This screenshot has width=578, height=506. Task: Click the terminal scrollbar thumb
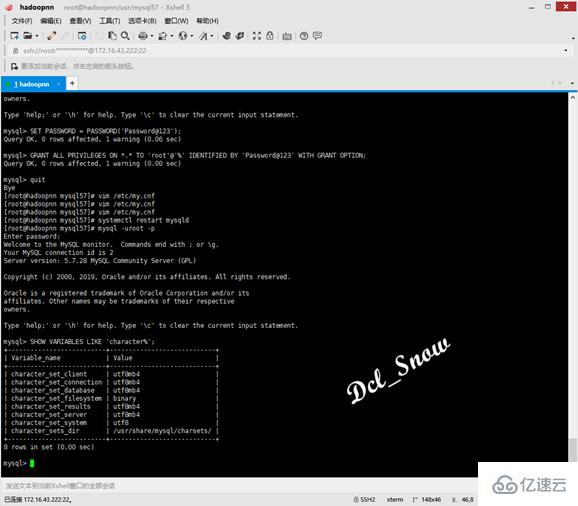coord(572,449)
